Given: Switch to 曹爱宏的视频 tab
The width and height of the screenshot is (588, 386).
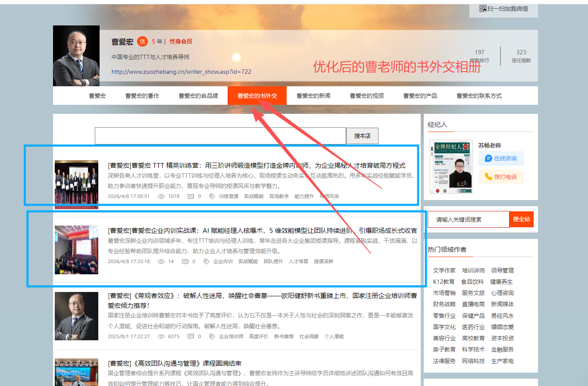Looking at the screenshot, I should 367,96.
